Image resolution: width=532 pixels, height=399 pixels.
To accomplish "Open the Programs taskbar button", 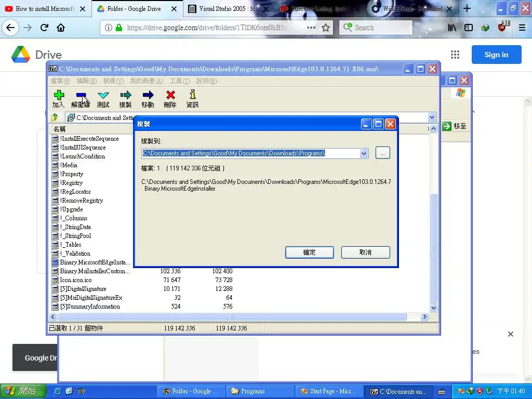I will tap(260, 391).
